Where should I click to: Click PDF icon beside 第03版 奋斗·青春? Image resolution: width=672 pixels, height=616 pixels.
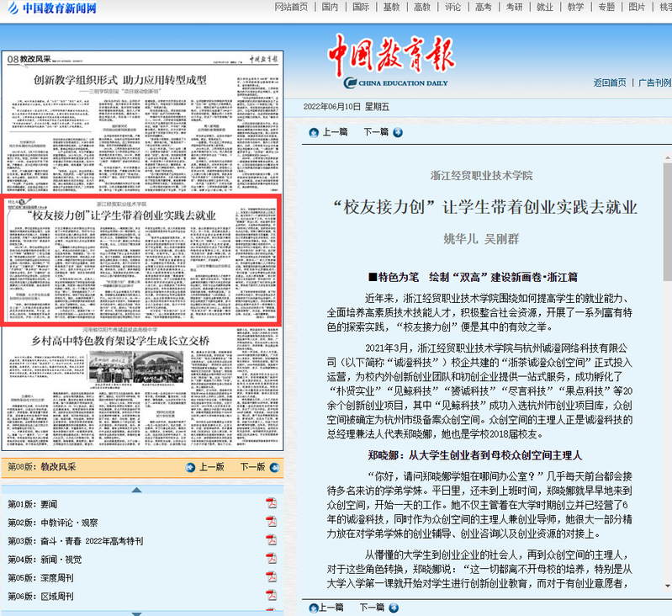271,540
